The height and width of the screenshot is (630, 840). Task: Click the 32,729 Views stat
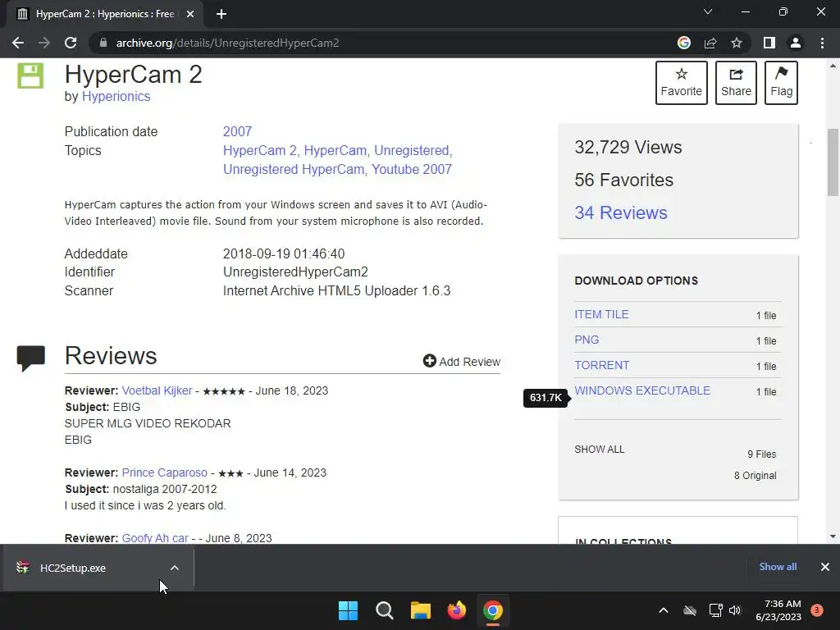628,148
